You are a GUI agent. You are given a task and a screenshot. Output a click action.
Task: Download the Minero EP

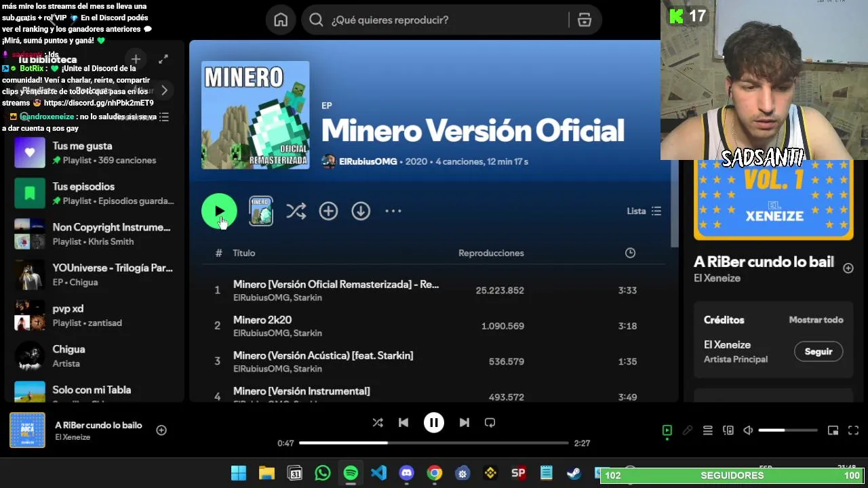point(361,211)
